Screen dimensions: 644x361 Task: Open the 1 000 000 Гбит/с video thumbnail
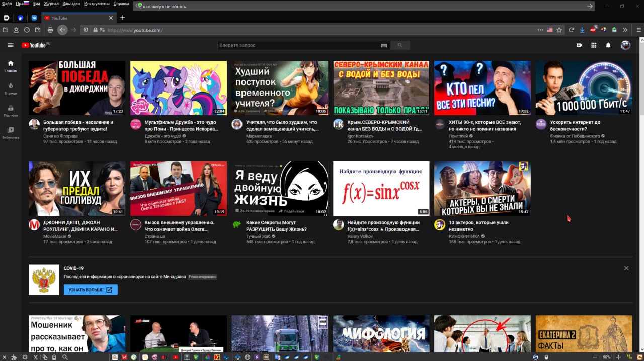click(x=584, y=88)
